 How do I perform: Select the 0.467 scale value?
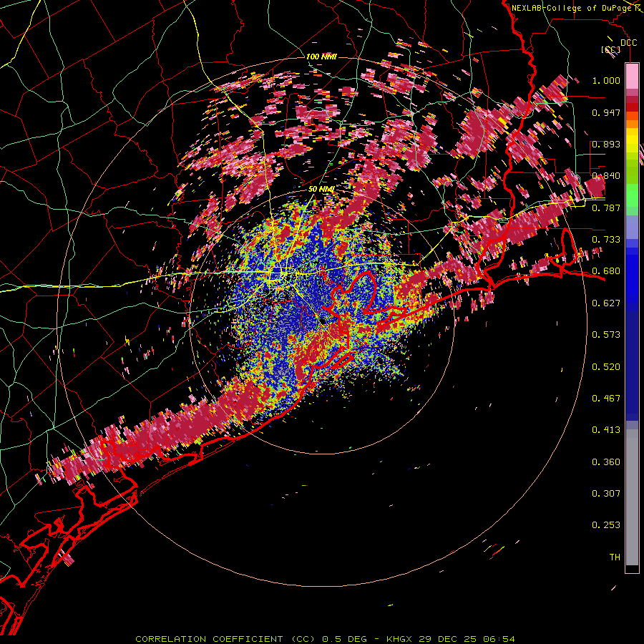(606, 399)
